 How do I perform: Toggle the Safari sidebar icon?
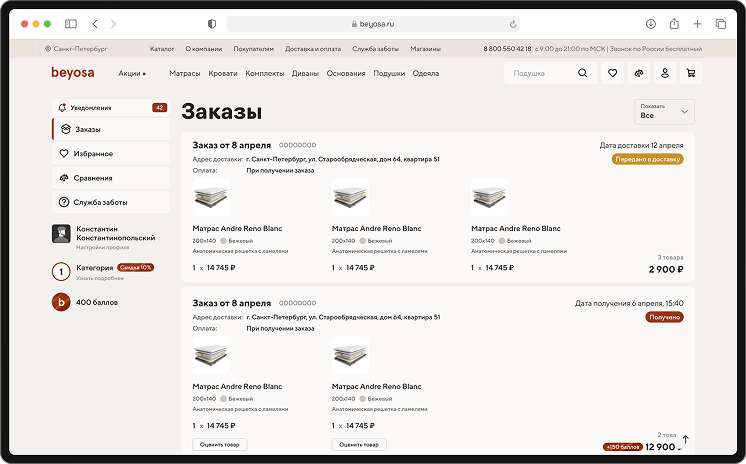pos(71,23)
